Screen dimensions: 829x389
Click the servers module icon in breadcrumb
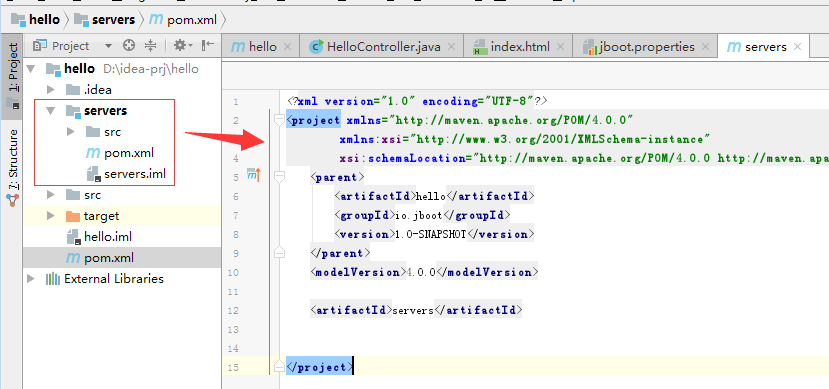coord(81,20)
